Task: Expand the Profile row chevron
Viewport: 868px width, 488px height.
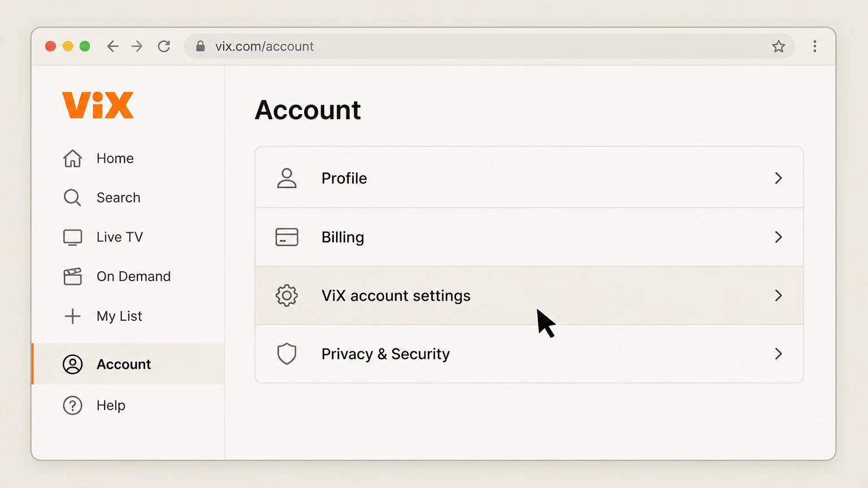Action: click(x=779, y=178)
